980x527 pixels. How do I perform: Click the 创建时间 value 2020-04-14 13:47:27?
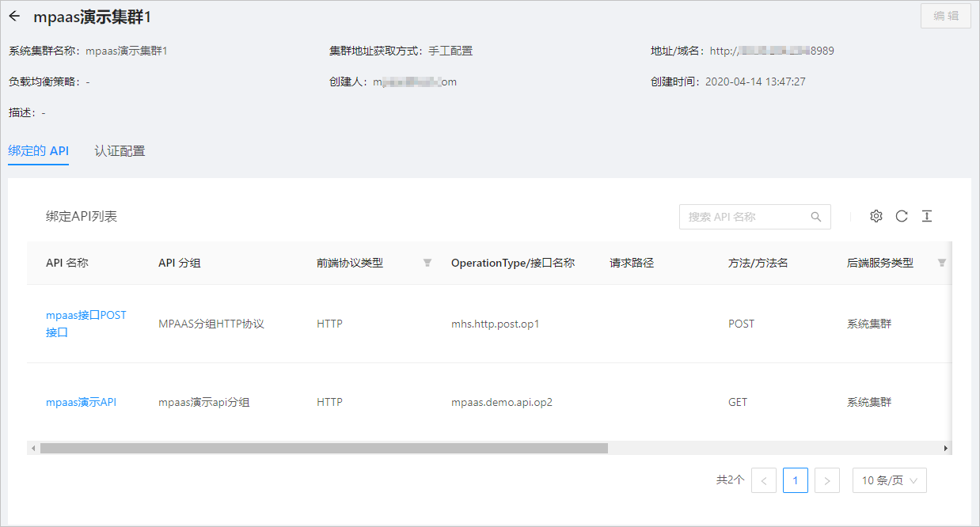[755, 82]
